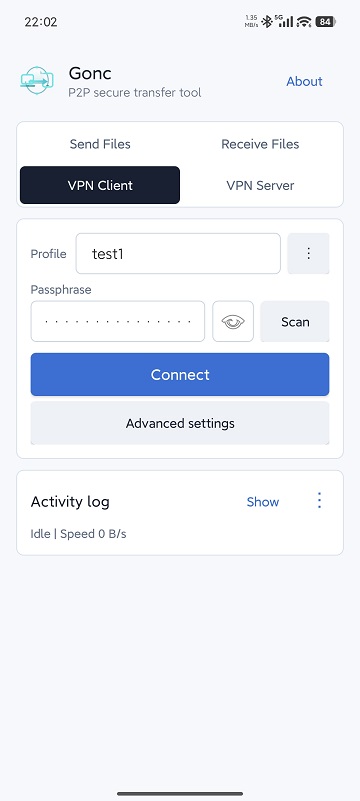Click the Connect button
360x801 pixels.
click(180, 374)
